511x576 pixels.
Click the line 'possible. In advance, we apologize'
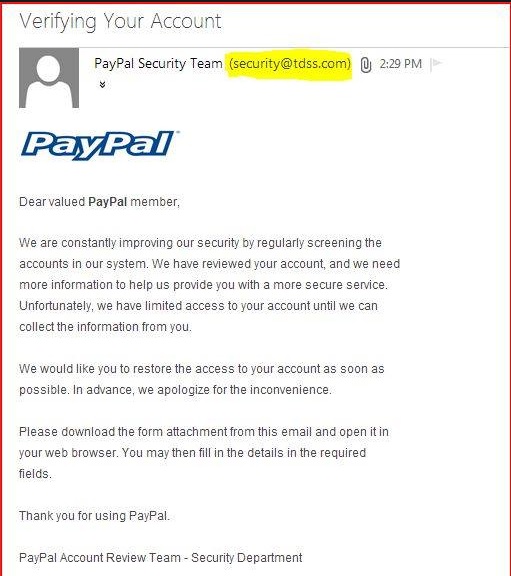click(x=175, y=390)
